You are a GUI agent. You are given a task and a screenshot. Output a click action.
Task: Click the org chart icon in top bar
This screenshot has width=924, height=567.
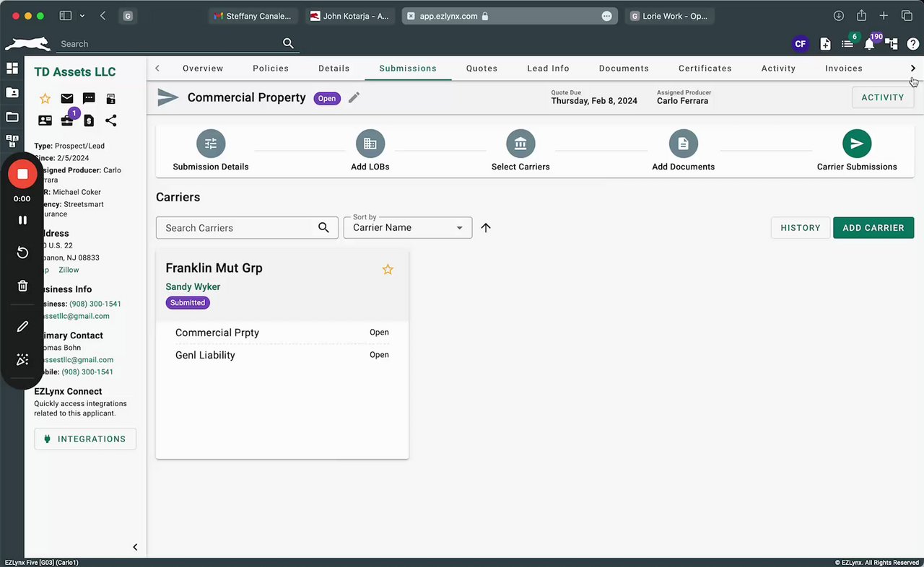892,44
